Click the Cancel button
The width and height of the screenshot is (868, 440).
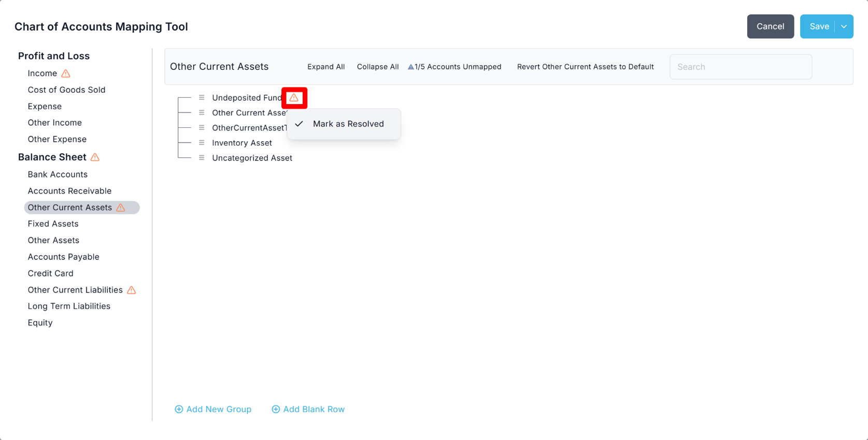[x=771, y=26]
